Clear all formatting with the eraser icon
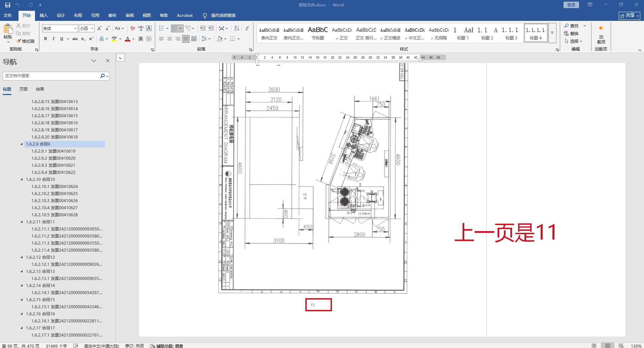Viewport: 644px width, 348px height. tap(133, 29)
